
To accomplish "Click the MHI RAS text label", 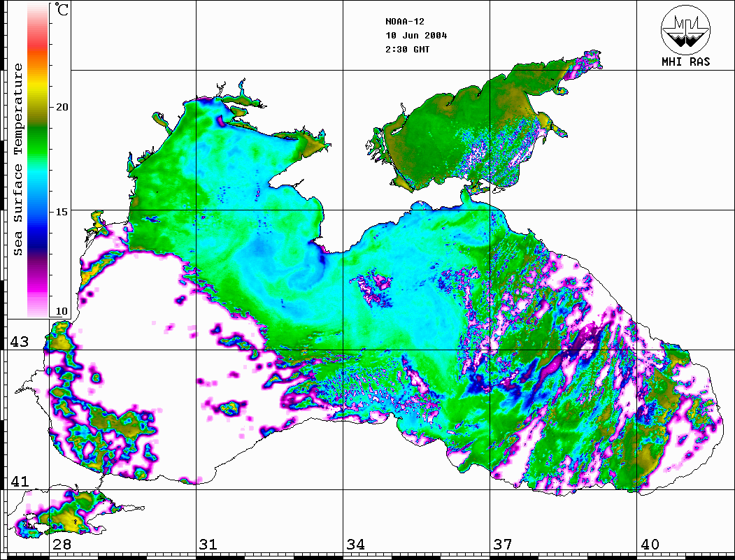I will (x=686, y=62).
